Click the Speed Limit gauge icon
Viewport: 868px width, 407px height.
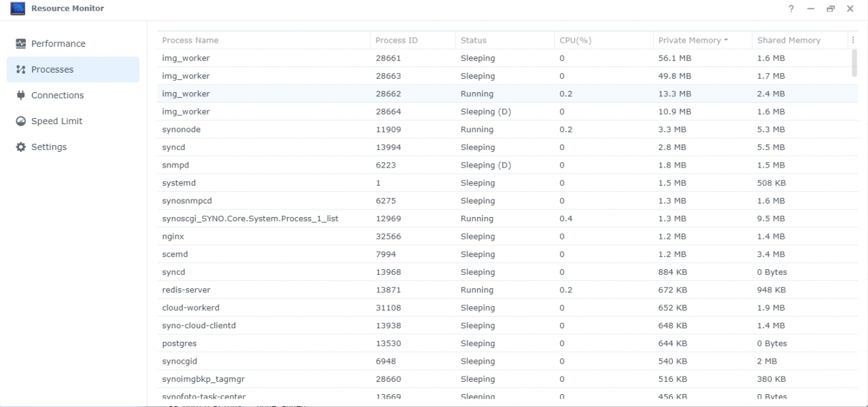20,121
